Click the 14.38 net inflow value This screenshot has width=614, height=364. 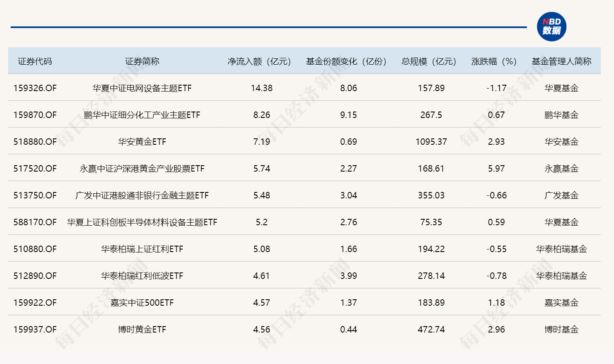[262, 88]
